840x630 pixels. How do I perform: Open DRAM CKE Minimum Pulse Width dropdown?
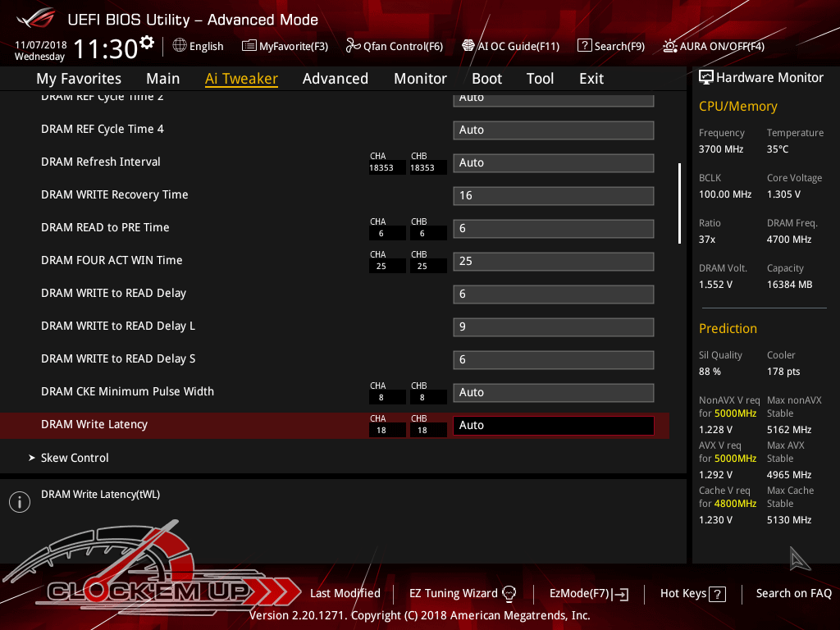[553, 392]
